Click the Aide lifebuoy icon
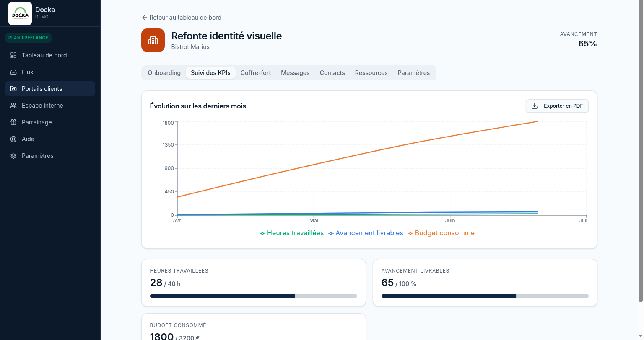644x340 pixels. pos(13,139)
